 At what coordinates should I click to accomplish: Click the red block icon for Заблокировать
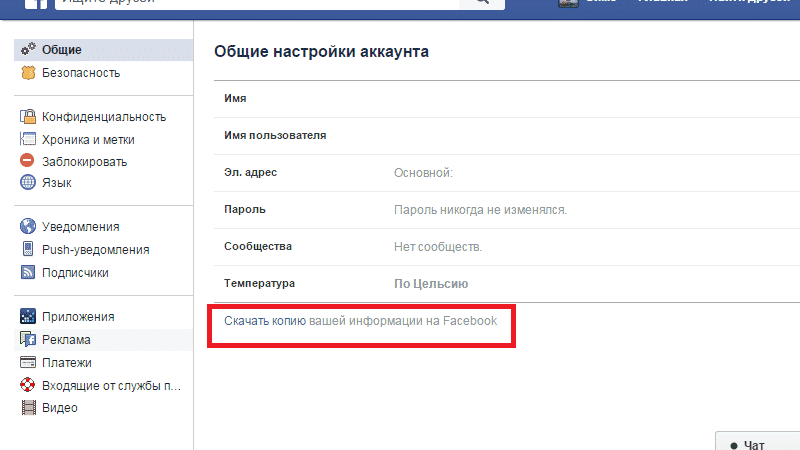click(x=28, y=161)
